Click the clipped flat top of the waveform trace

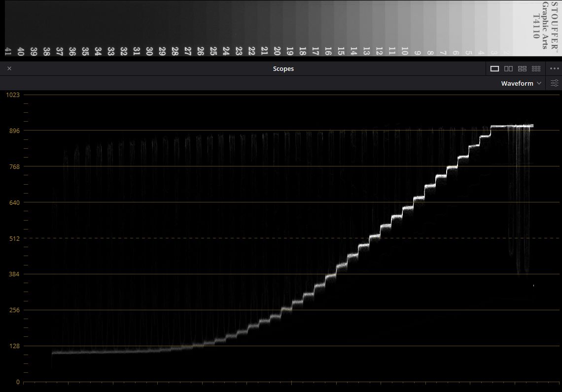coord(512,126)
